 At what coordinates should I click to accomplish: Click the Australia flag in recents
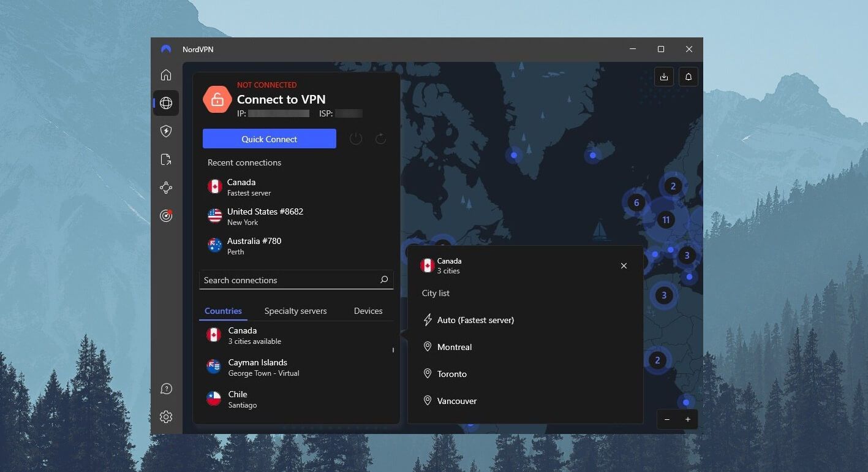coord(215,246)
